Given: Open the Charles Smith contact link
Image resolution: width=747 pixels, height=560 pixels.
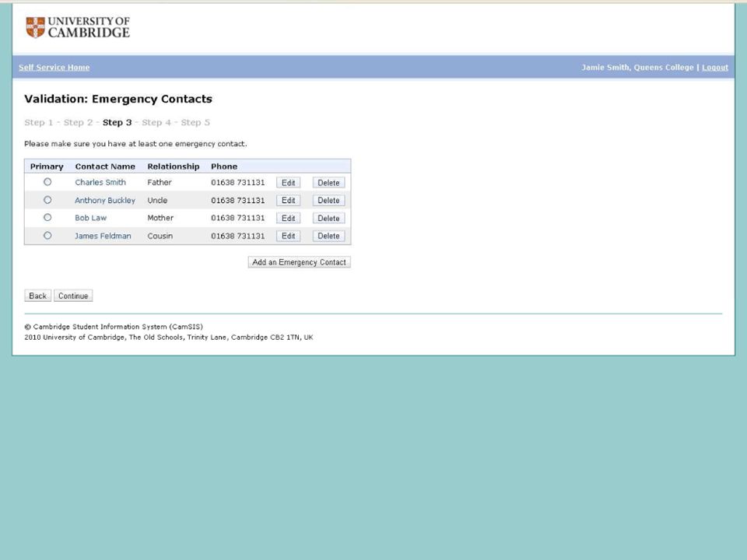Looking at the screenshot, I should click(100, 182).
